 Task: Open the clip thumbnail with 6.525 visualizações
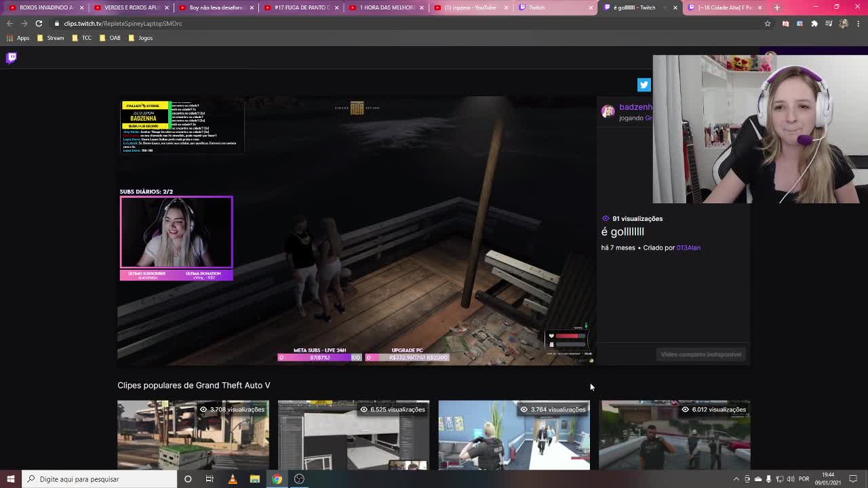[x=353, y=434]
